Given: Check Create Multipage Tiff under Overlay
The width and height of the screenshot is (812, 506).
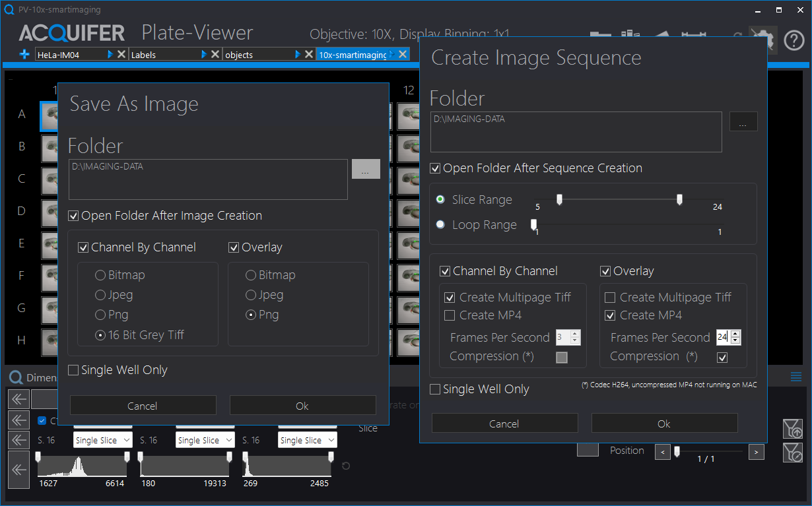Looking at the screenshot, I should pos(610,298).
